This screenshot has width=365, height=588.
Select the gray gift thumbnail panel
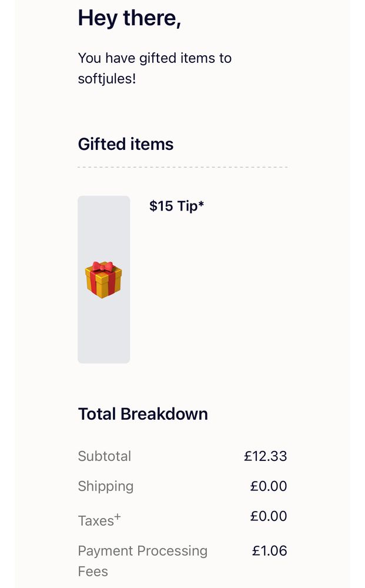[x=104, y=279]
